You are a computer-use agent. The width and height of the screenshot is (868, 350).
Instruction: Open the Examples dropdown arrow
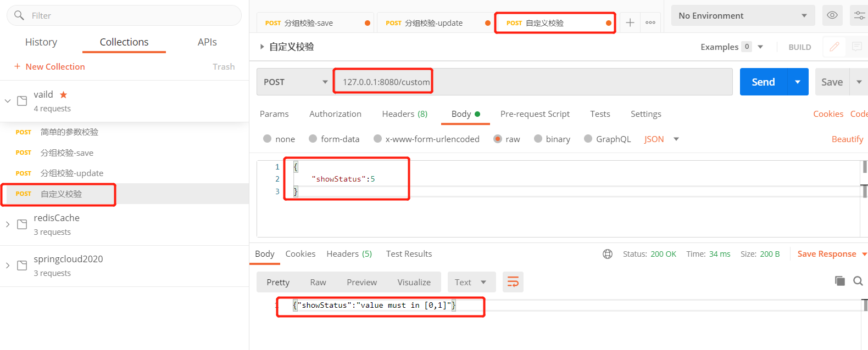[760, 47]
